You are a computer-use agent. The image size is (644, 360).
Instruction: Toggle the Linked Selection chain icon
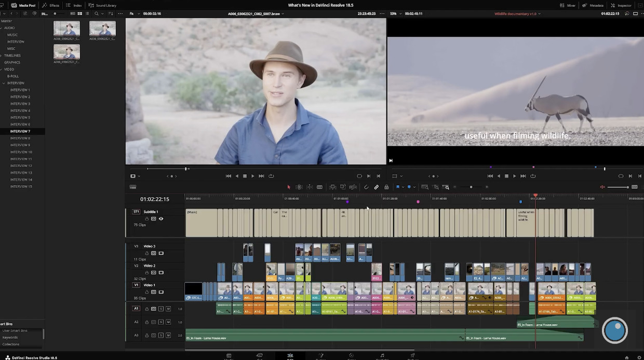(x=377, y=187)
